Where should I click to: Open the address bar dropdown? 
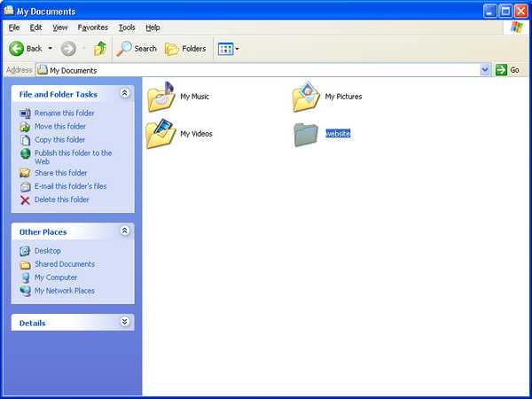point(485,70)
